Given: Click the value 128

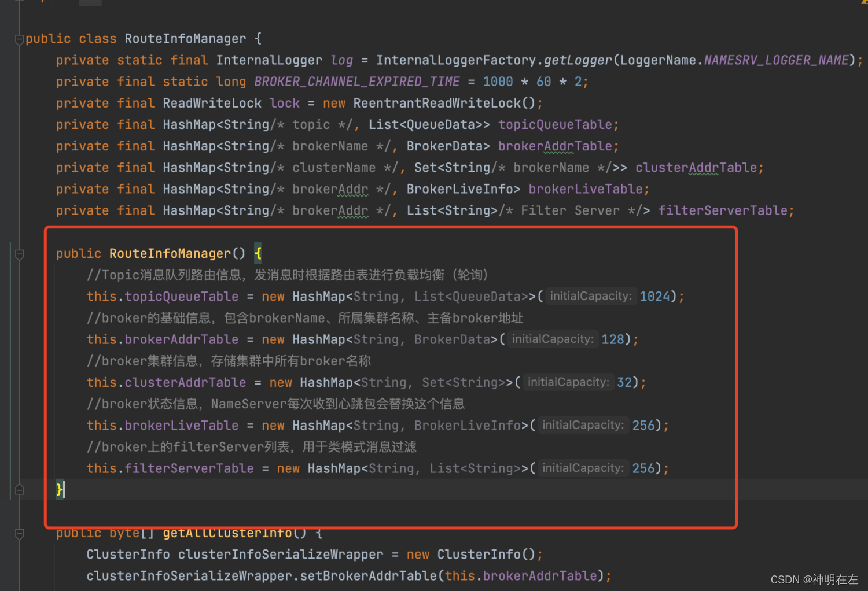Looking at the screenshot, I should (x=613, y=339).
